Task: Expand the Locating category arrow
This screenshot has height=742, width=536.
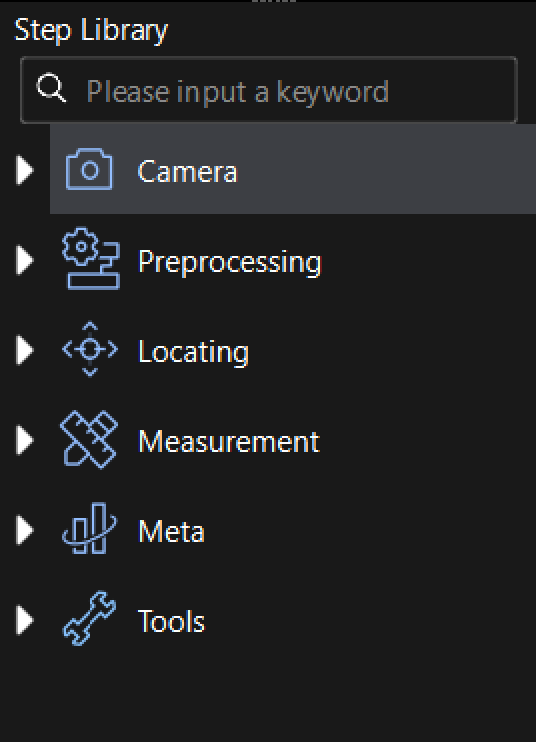Action: coord(25,350)
